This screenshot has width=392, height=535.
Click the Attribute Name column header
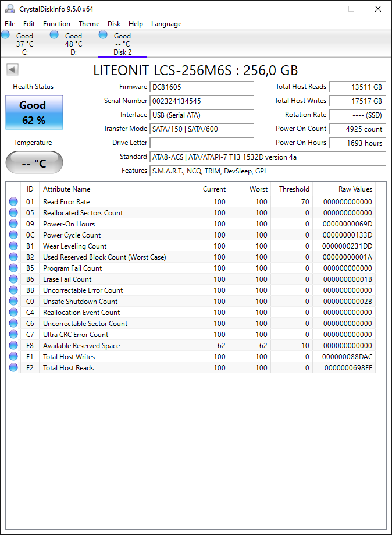[113, 189]
